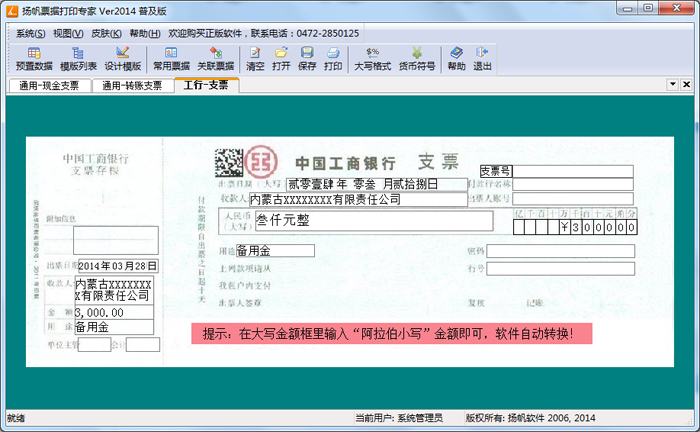
Task: Minimize the 扬帆票据打印专家 window
Action: (628, 8)
